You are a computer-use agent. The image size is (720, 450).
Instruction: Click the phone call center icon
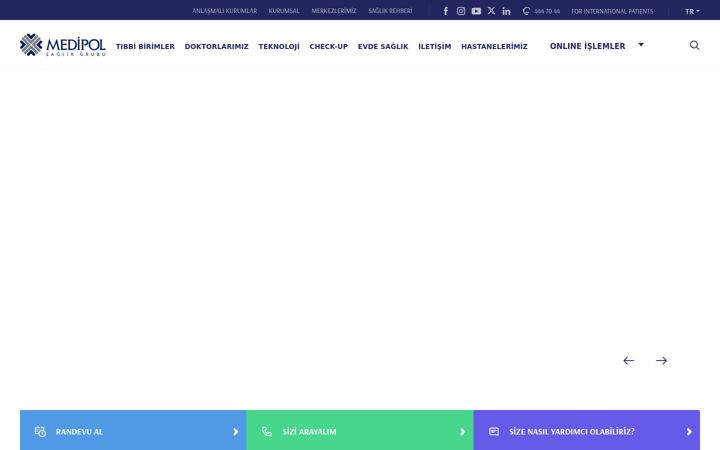(x=526, y=11)
